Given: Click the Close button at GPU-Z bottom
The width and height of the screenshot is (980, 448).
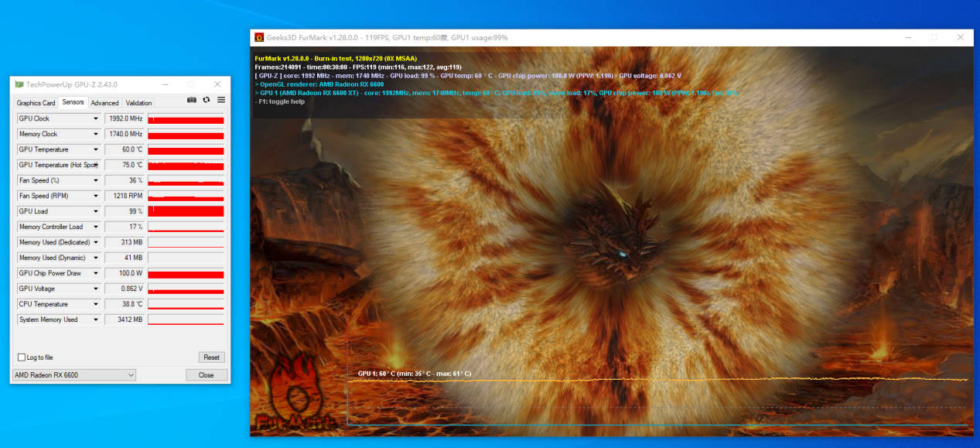Looking at the screenshot, I should (x=207, y=375).
